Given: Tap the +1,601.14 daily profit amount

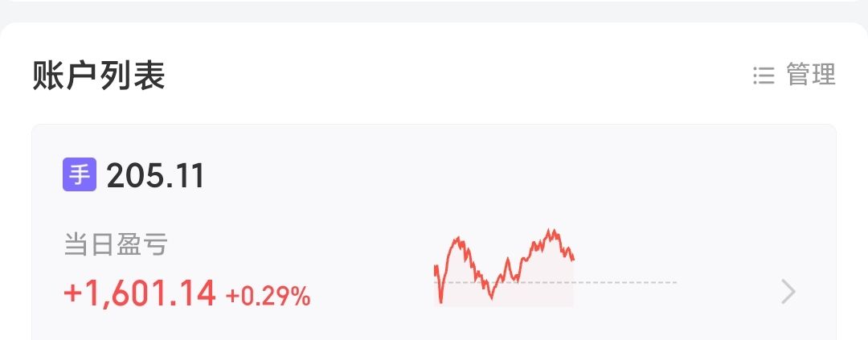Looking at the screenshot, I should point(140,294).
